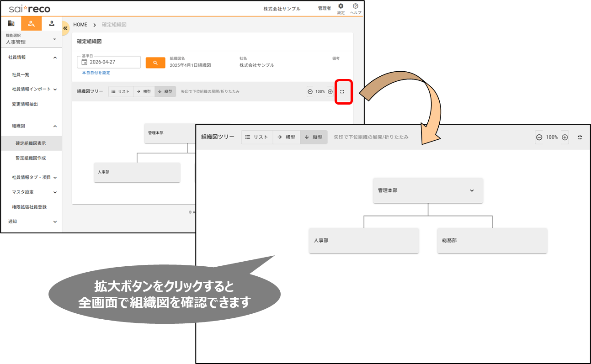Open the ヘルプ help icon
The width and height of the screenshot is (591, 364).
pos(355,6)
